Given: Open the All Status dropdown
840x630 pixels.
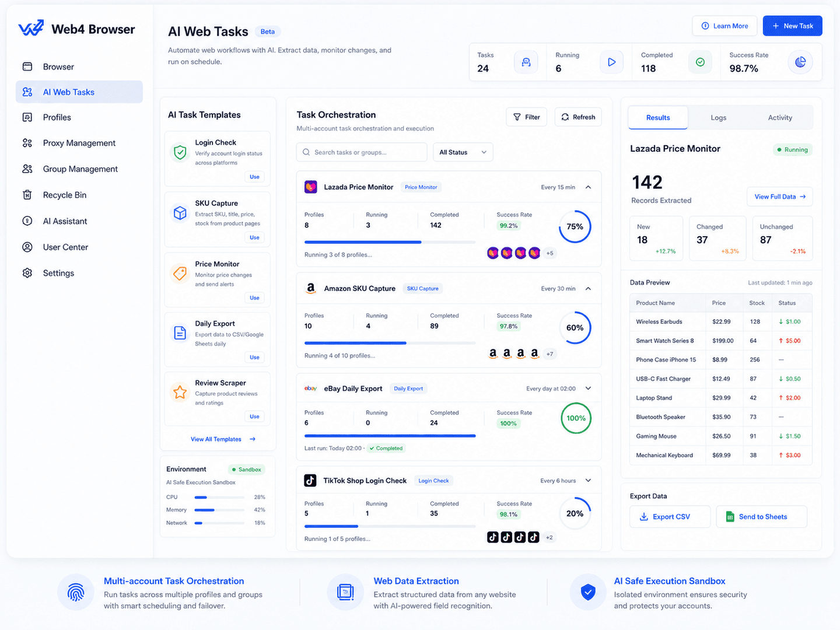Looking at the screenshot, I should pos(463,152).
